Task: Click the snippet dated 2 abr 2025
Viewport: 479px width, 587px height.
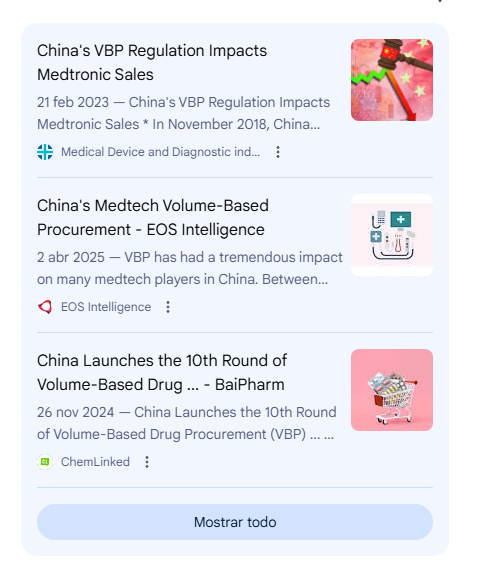Action: pyautogui.click(x=190, y=268)
